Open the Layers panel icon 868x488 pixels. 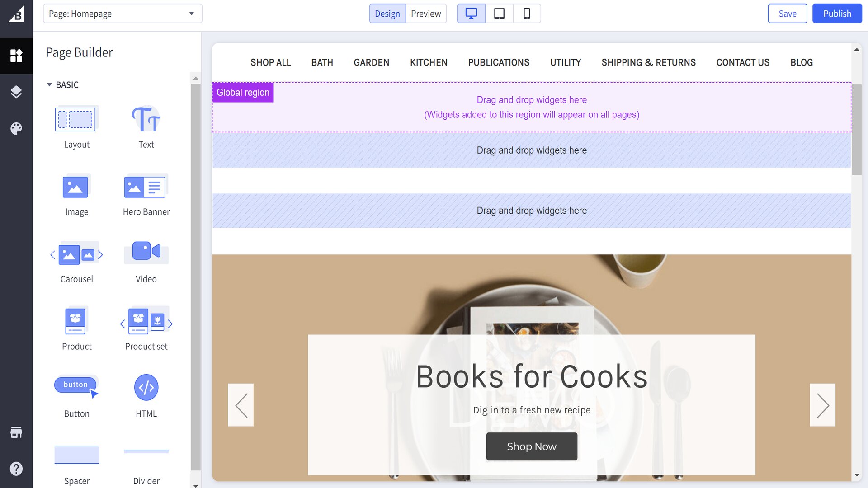click(x=16, y=92)
